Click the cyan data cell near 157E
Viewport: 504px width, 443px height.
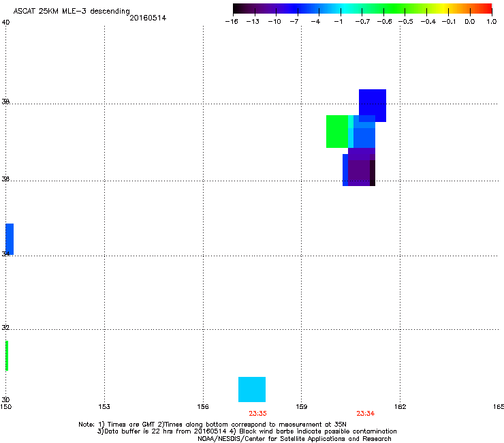(x=252, y=389)
